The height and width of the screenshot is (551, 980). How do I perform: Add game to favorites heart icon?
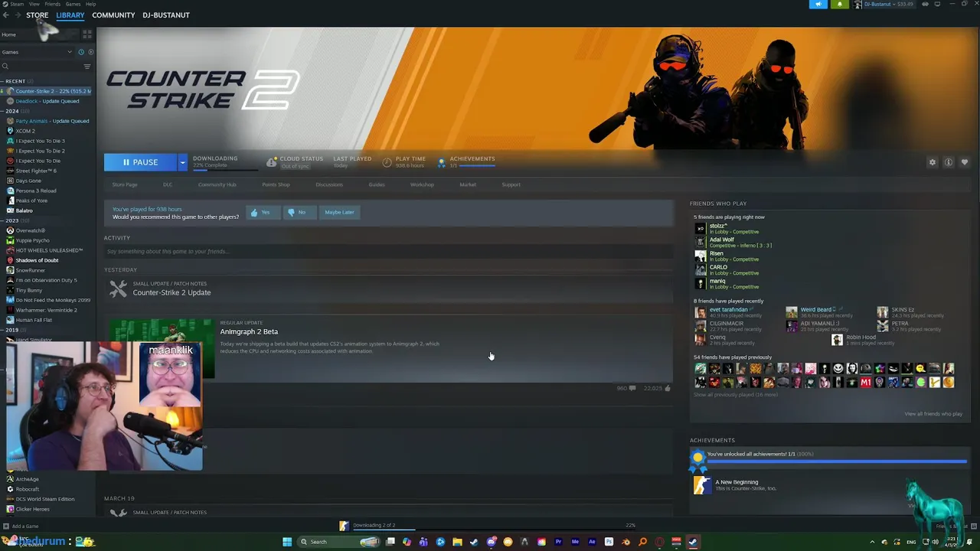pyautogui.click(x=964, y=162)
